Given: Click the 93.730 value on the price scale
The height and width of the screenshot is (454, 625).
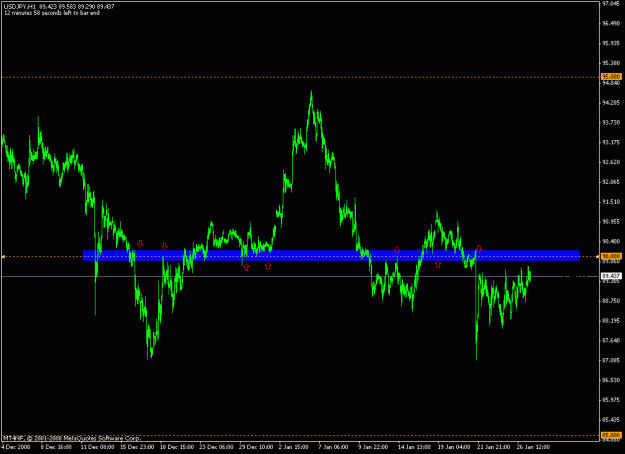Looking at the screenshot, I should pyautogui.click(x=611, y=122).
